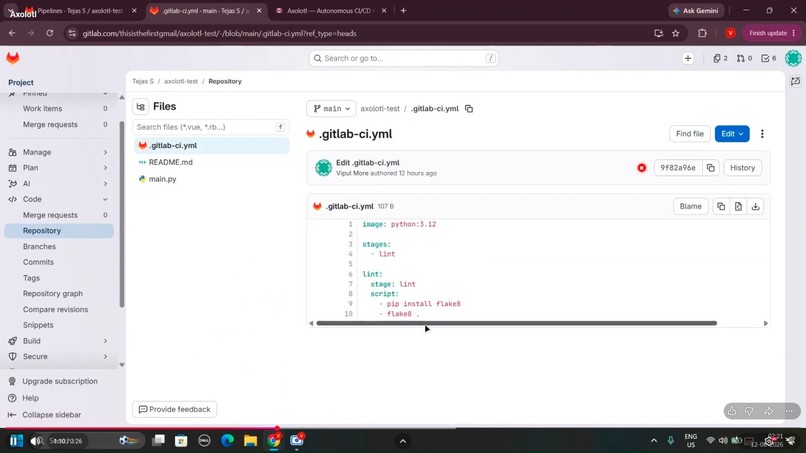Screen dimensions: 806x453
Task: Open the GitLab home logo
Action: pyautogui.click(x=13, y=58)
